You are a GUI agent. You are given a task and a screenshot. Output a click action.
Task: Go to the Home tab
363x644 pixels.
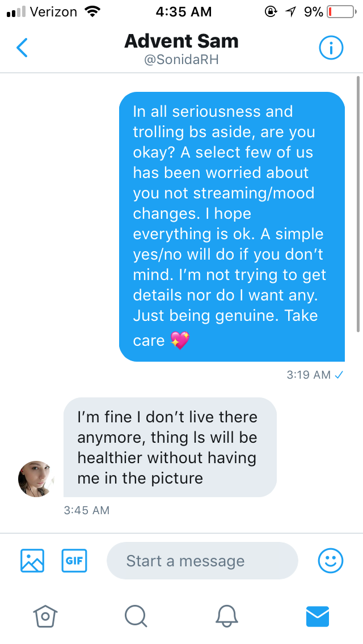46,615
